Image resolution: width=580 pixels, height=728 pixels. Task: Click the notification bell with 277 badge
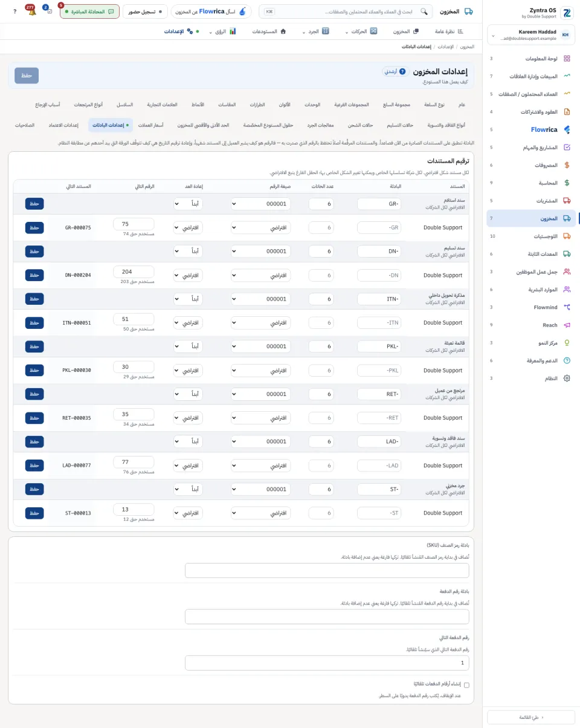pos(31,11)
